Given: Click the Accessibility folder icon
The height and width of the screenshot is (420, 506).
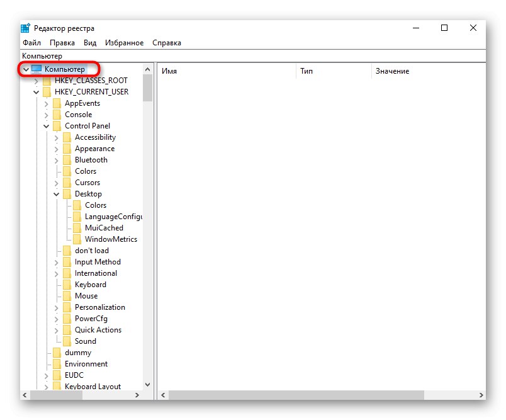Looking at the screenshot, I should 67,137.
